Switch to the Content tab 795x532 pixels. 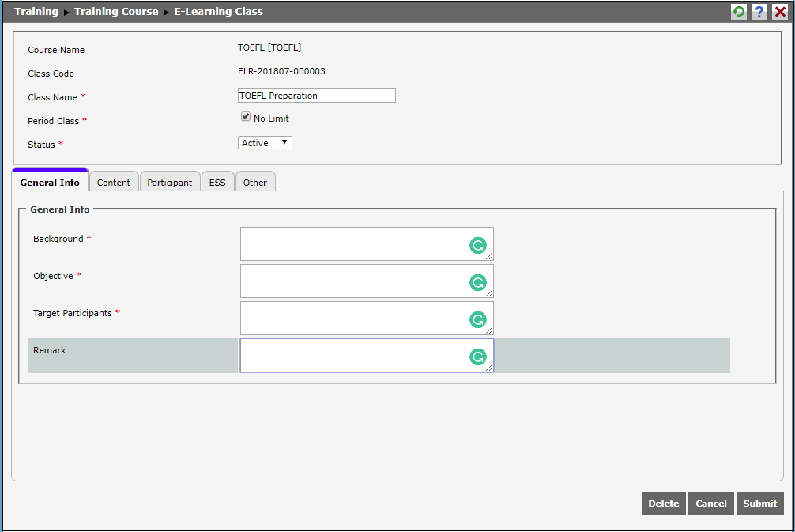[114, 182]
